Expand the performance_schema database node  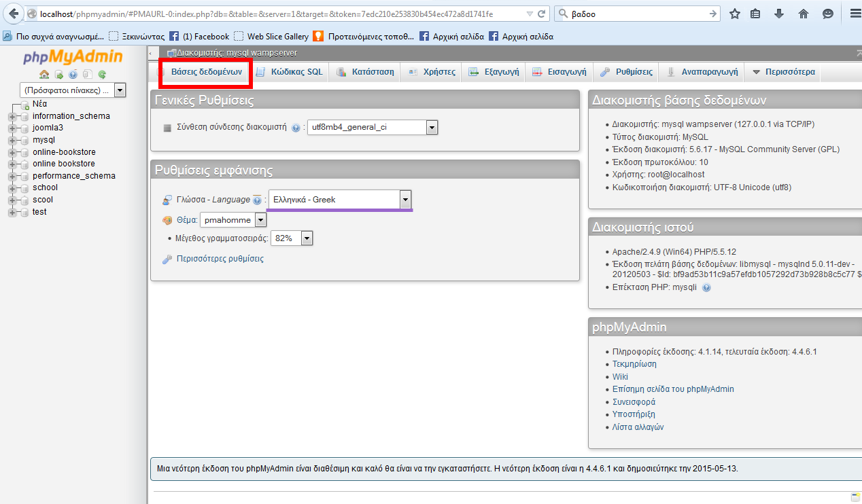tap(12, 176)
